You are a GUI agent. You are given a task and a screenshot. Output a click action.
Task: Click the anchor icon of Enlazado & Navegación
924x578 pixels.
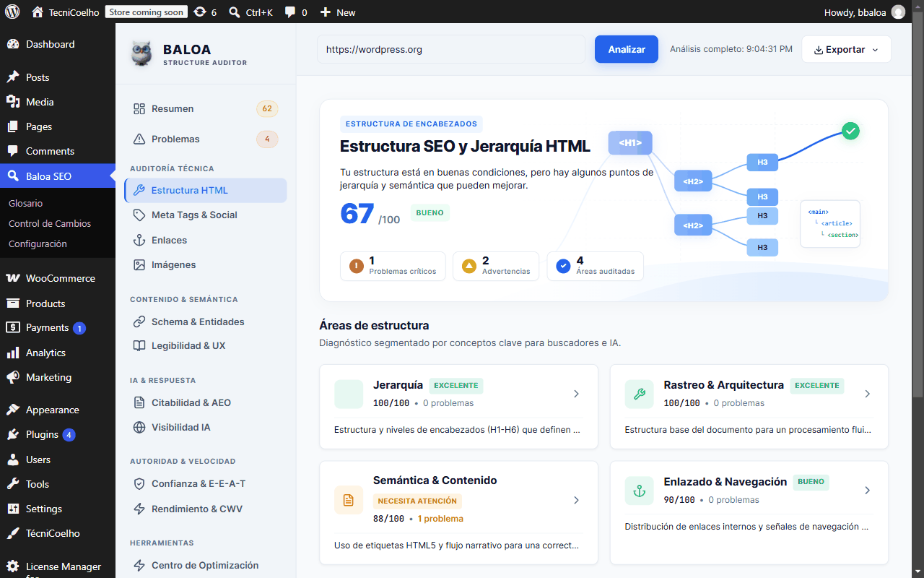639,491
